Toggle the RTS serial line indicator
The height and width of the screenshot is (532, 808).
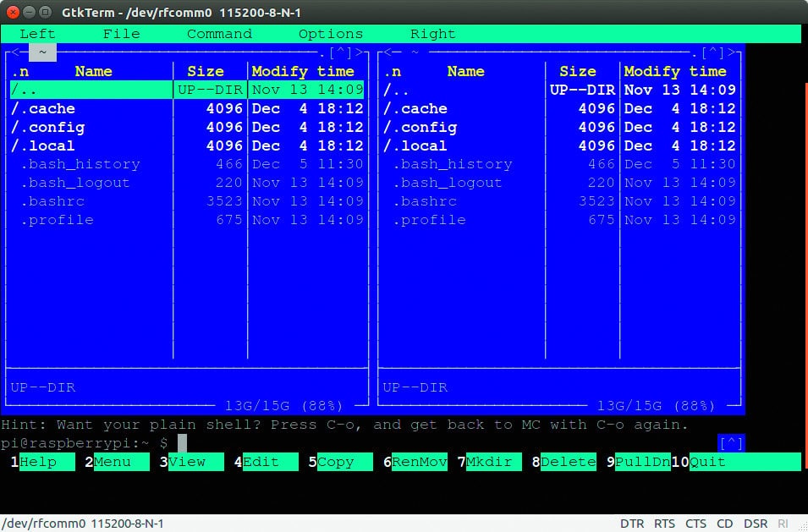coord(664,524)
